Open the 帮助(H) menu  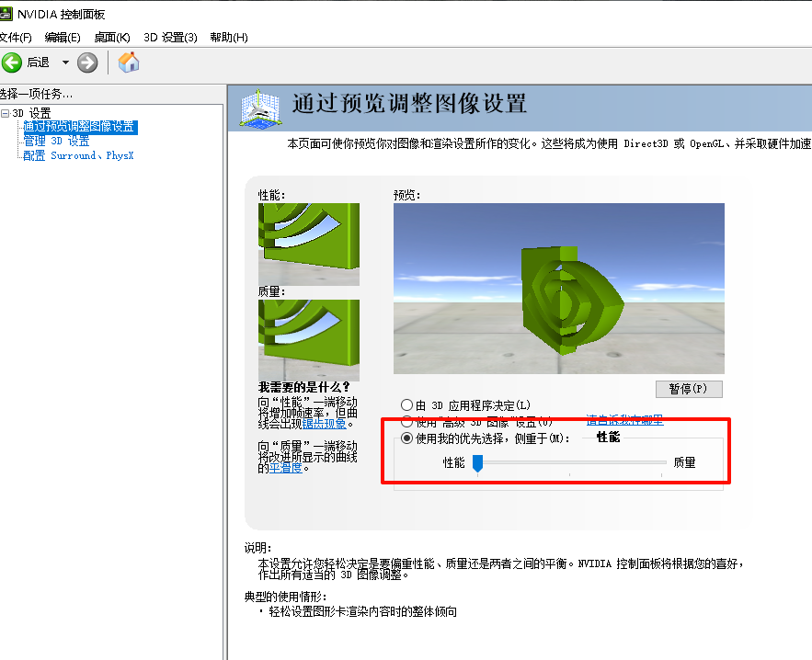(x=228, y=38)
